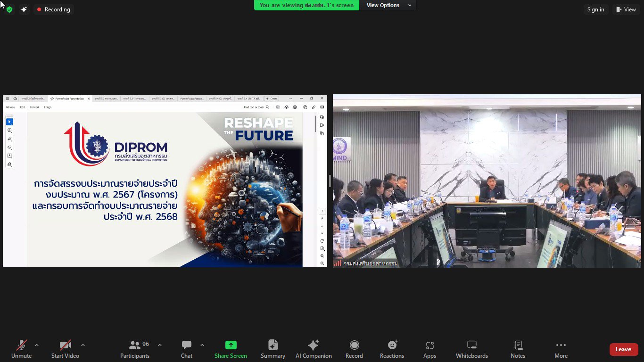Select the Draw freehand loop tool in Acrobat

pyautogui.click(x=9, y=147)
